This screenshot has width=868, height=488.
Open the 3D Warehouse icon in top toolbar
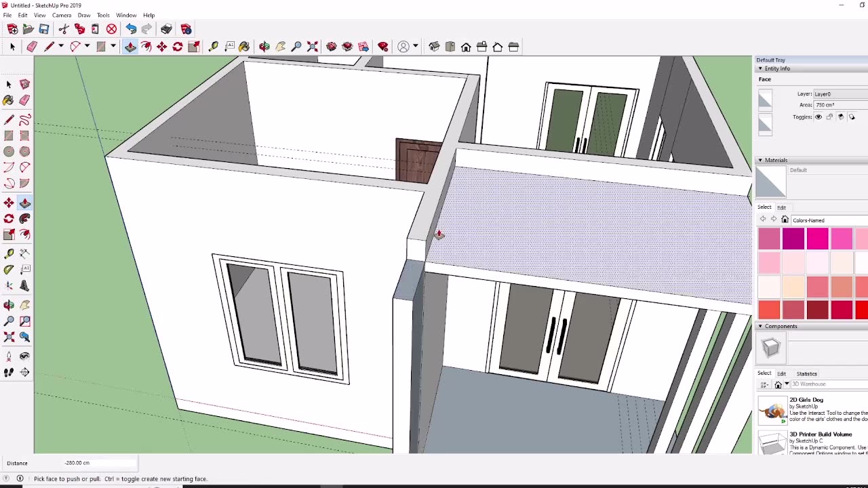[331, 47]
